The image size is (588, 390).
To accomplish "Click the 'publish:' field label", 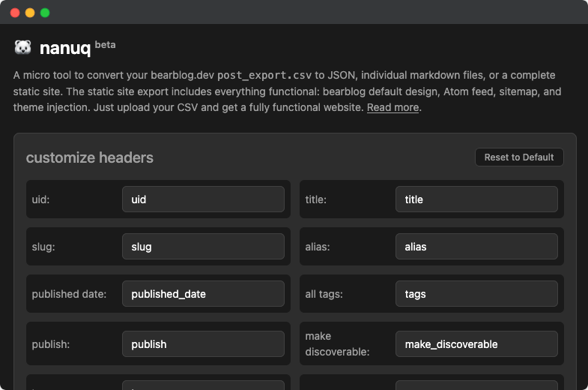I will coord(51,344).
